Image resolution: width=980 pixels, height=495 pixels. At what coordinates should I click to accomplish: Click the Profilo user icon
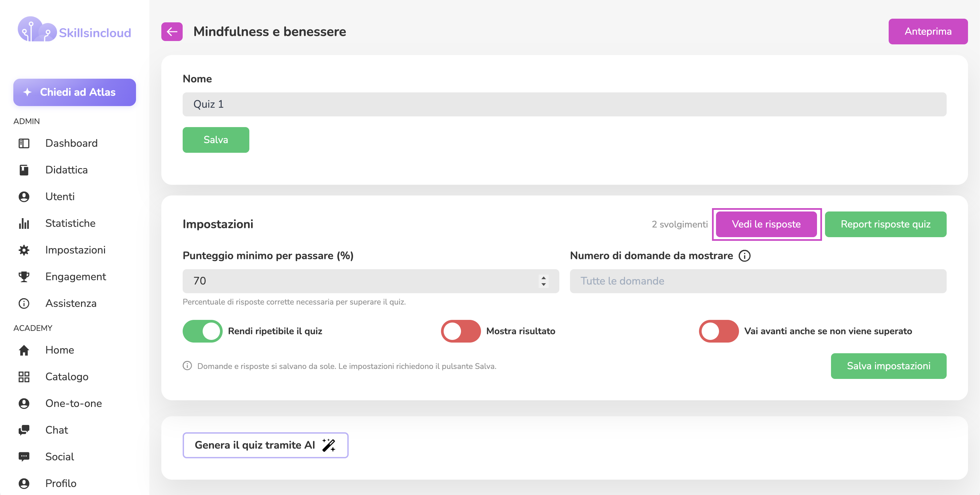tap(24, 483)
